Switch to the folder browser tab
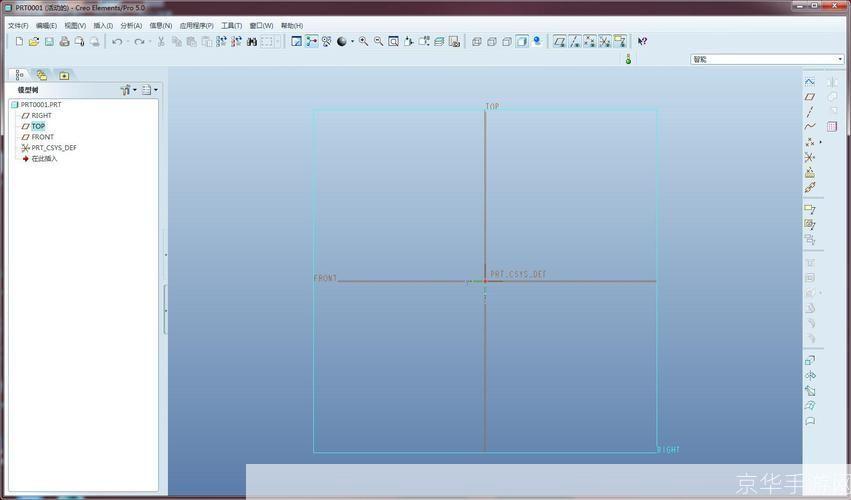Screen dimensions: 851x500 41,75
